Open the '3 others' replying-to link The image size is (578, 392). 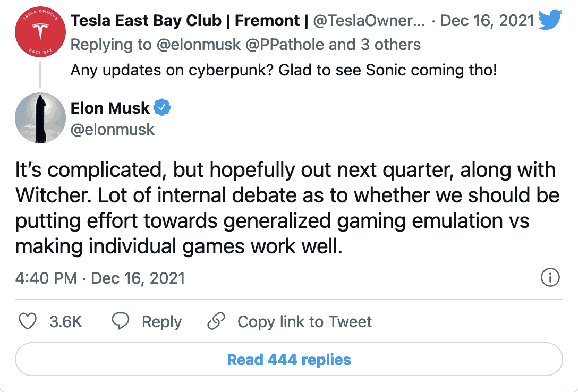(x=390, y=45)
